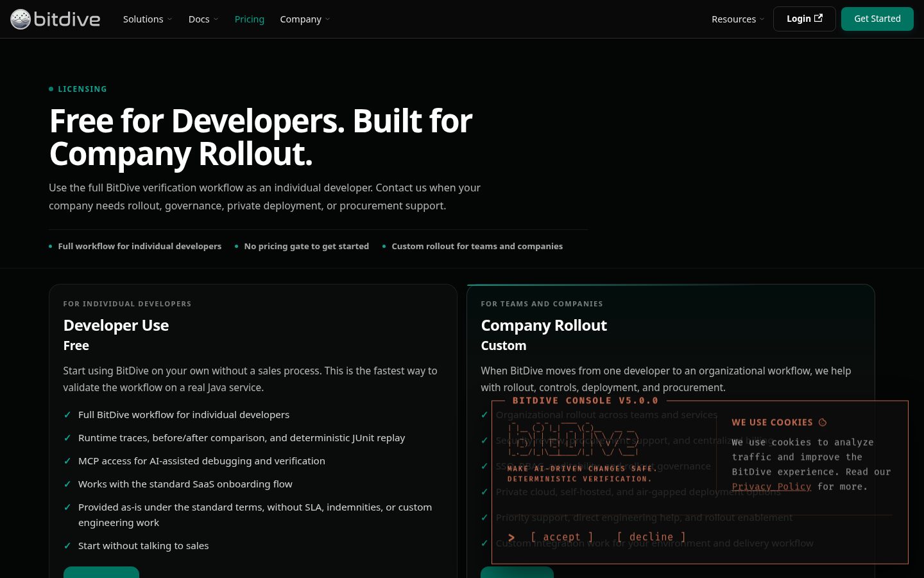Click 'Works with the standard SaaS onboarding flow'

tap(185, 484)
